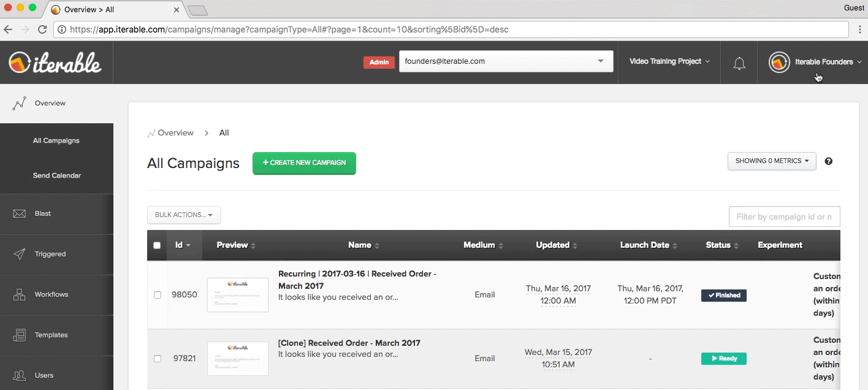
Task: Click the 12:00 PM PDT launch date cell
Action: 650,295
